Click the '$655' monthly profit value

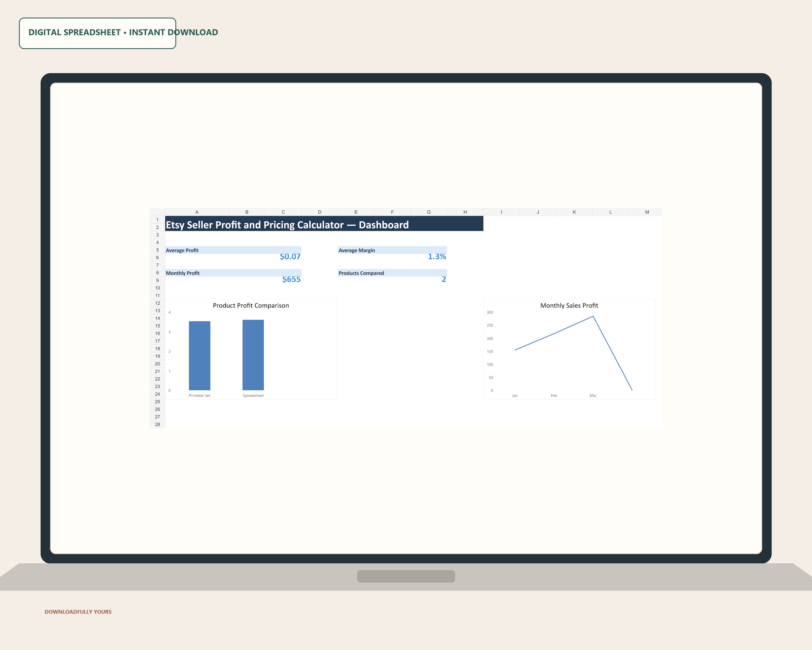click(291, 279)
